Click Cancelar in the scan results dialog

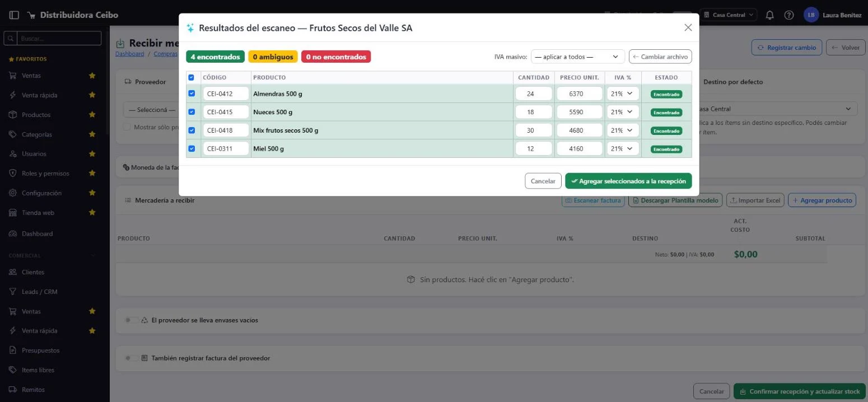click(x=543, y=181)
